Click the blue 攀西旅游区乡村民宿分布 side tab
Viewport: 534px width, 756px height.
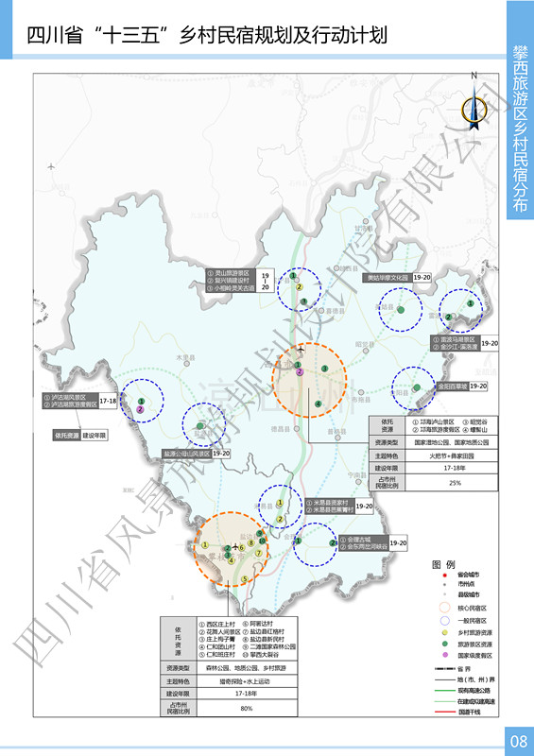click(x=520, y=110)
